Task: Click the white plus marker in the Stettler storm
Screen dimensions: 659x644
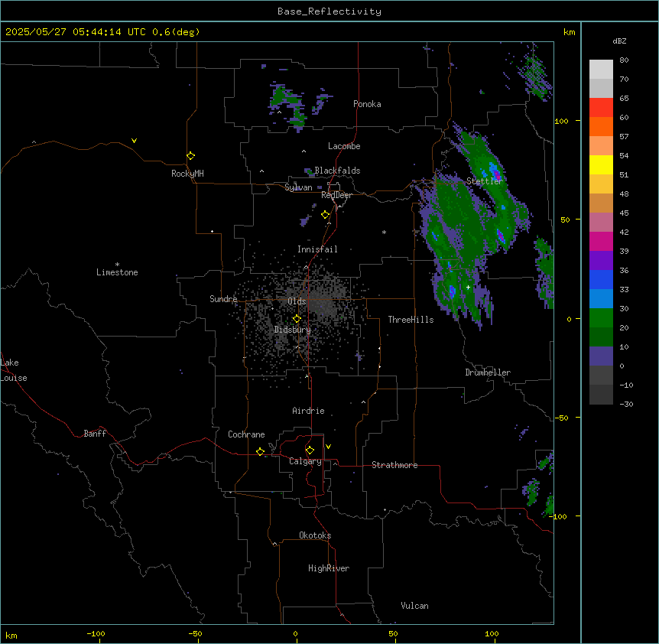Action: click(468, 287)
